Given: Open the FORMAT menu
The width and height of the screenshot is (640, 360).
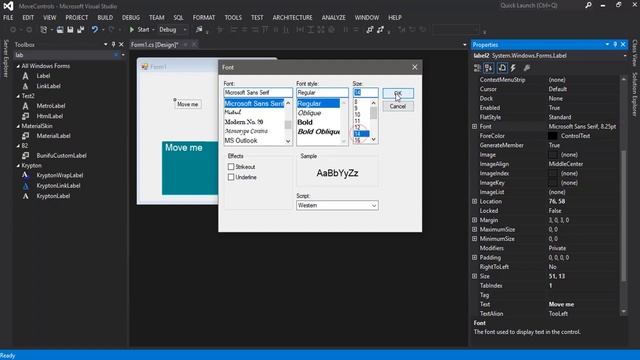Looking at the screenshot, I should click(204, 18).
